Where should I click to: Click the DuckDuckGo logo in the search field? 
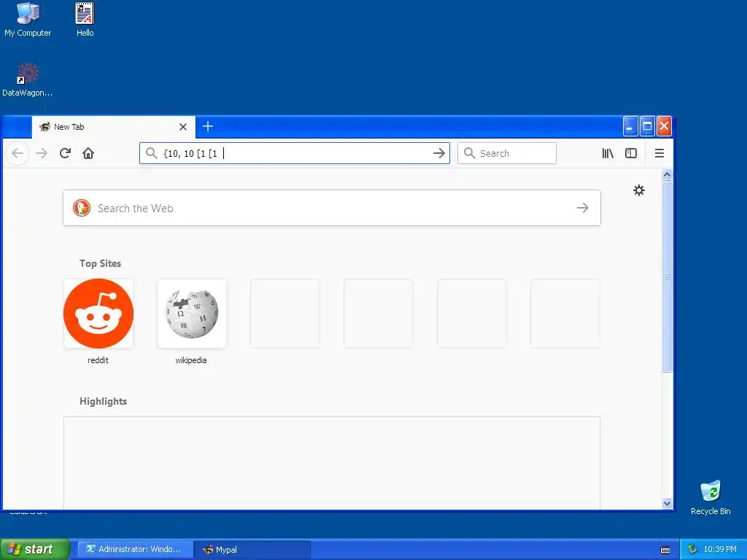(x=82, y=208)
